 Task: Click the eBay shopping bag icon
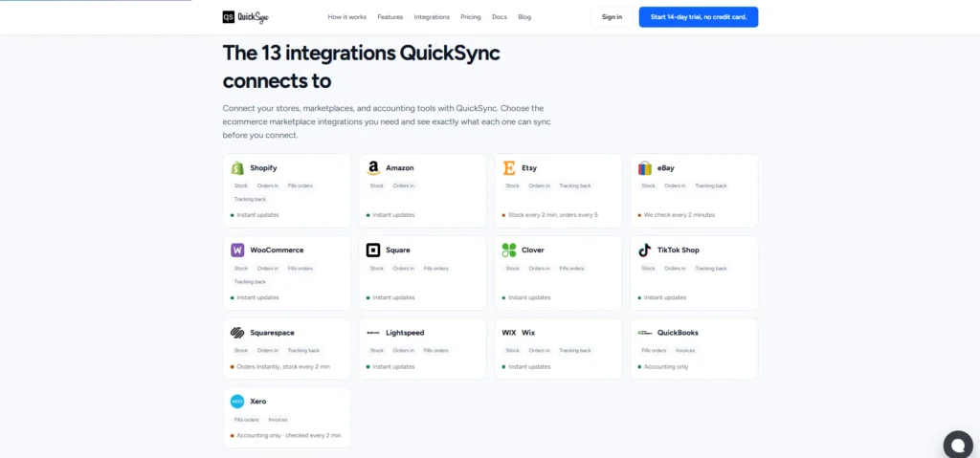pyautogui.click(x=644, y=168)
